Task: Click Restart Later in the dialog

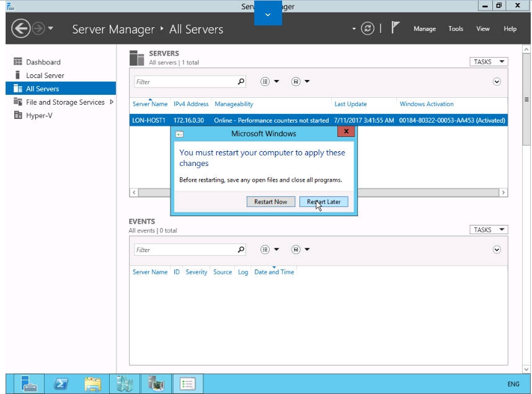Action: click(x=324, y=202)
